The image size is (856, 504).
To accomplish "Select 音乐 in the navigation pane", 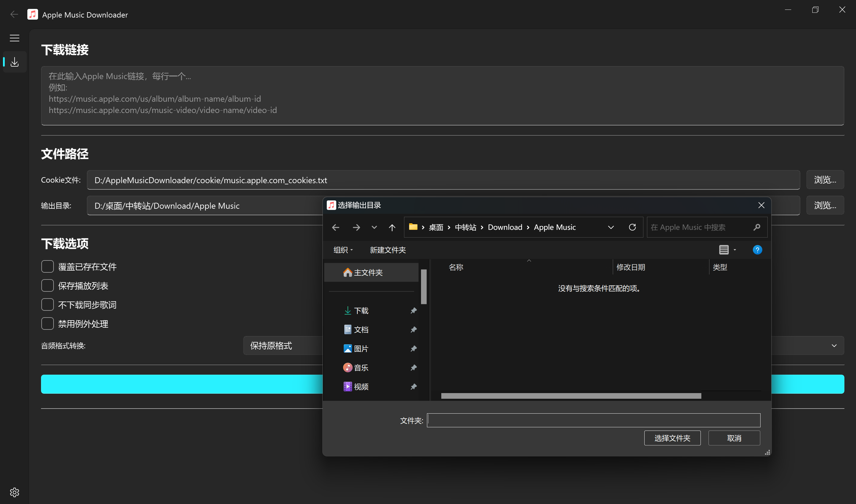I will (x=361, y=368).
